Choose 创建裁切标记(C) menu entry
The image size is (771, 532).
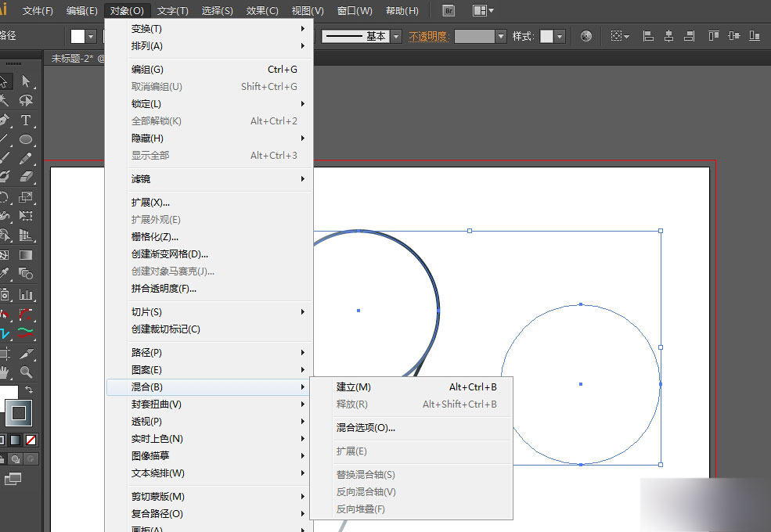point(210,329)
